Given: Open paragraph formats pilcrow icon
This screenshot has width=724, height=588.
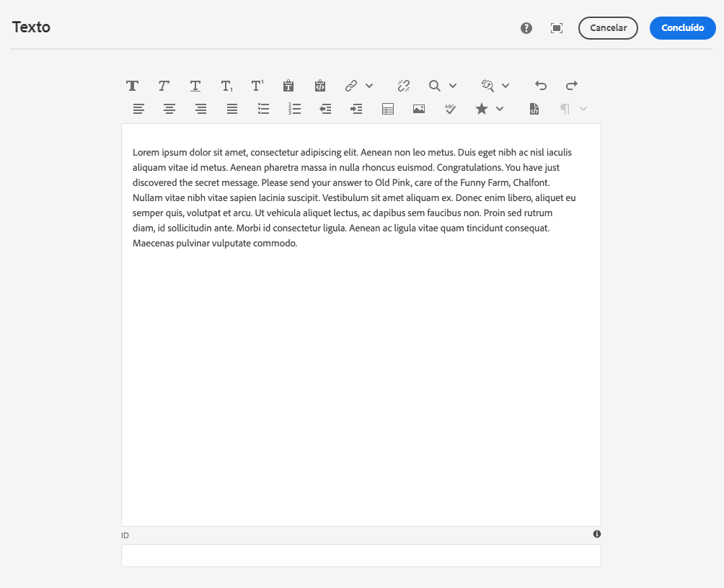Looking at the screenshot, I should pyautogui.click(x=565, y=109).
